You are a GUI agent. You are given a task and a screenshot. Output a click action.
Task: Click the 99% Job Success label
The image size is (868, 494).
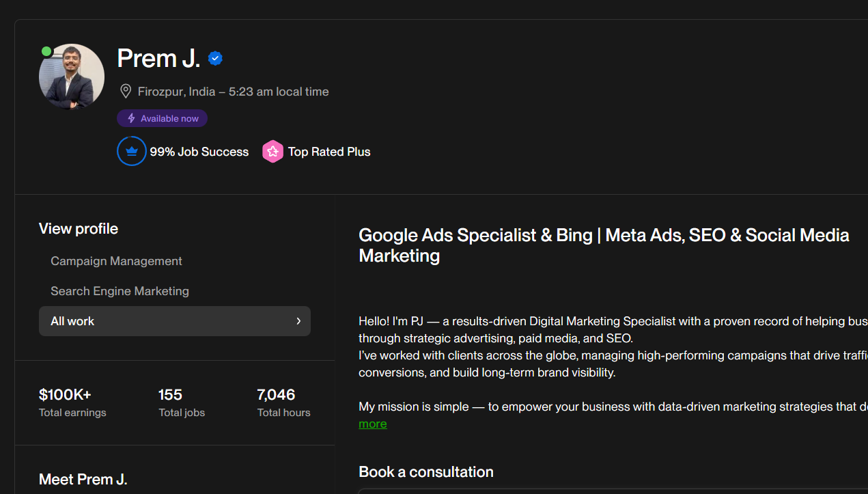click(x=199, y=152)
